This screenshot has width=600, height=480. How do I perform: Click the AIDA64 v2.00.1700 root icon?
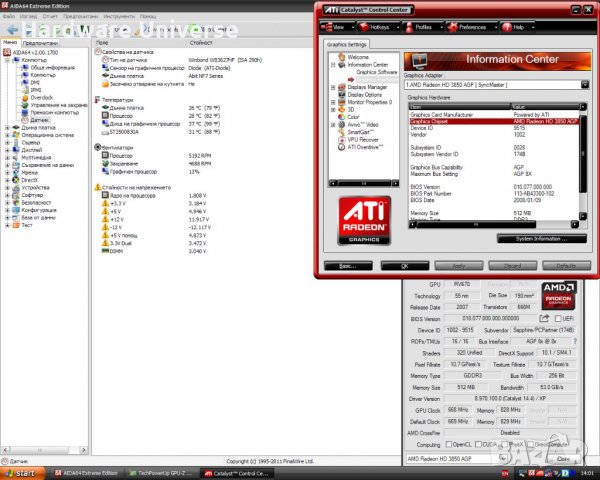(7, 52)
